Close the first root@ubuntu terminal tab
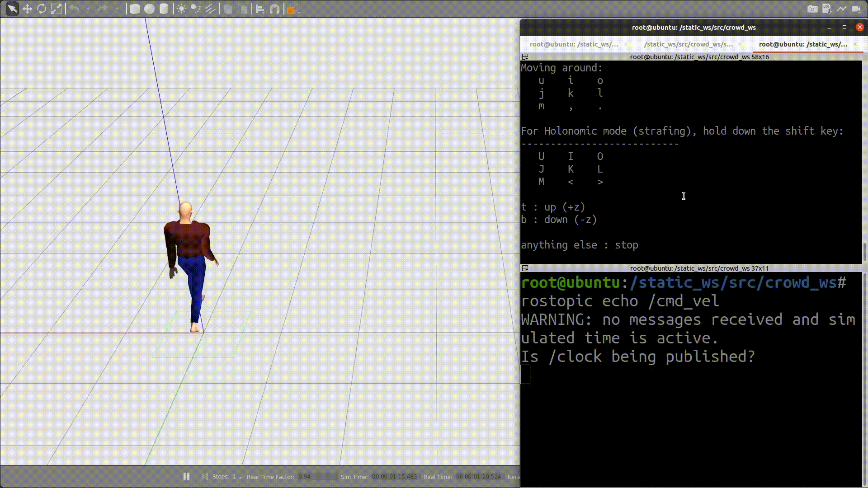This screenshot has height=488, width=868. click(x=626, y=44)
